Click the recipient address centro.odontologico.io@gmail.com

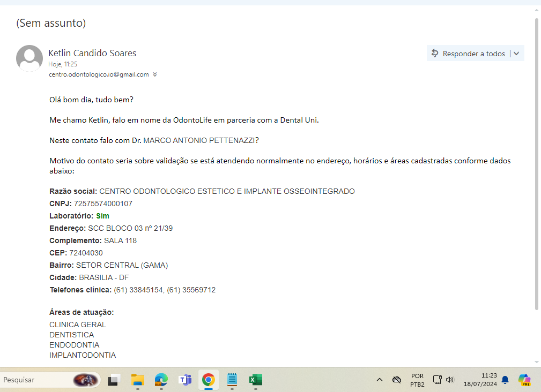click(x=99, y=74)
